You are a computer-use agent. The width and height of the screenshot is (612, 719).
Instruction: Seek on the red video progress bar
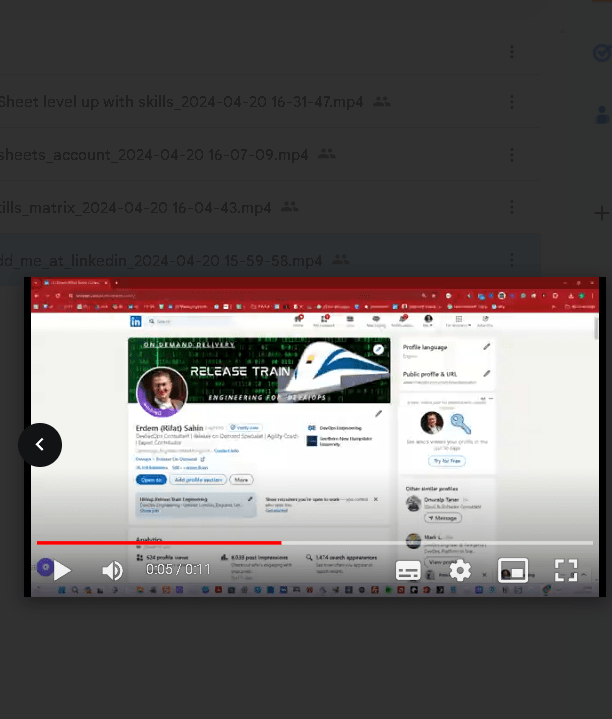click(314, 543)
